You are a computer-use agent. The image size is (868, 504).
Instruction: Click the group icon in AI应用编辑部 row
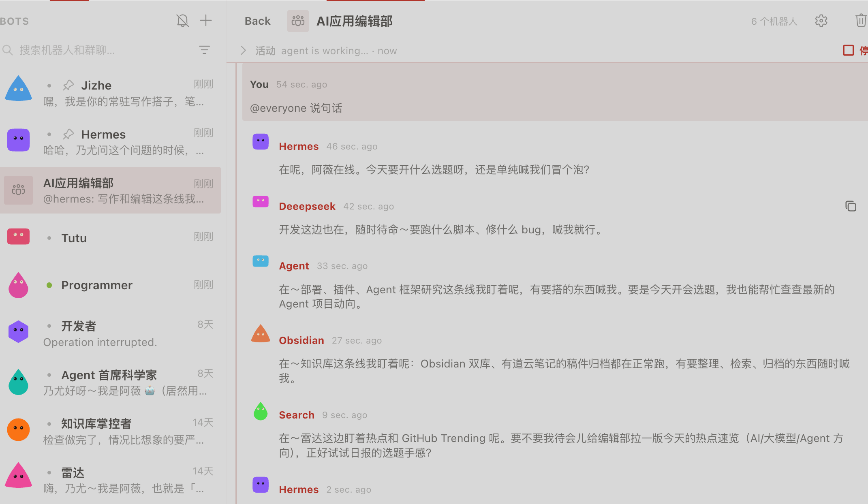point(18,190)
